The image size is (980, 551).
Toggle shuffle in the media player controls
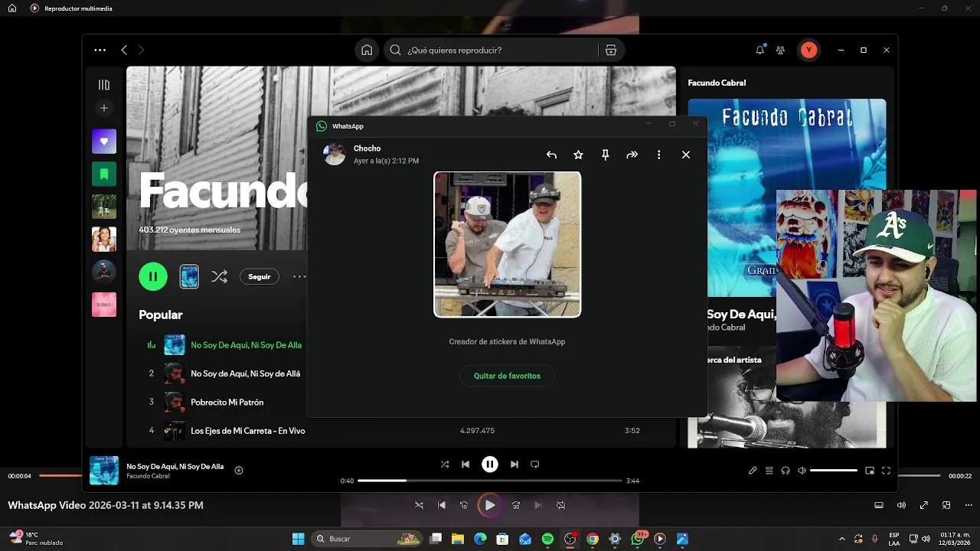(419, 505)
